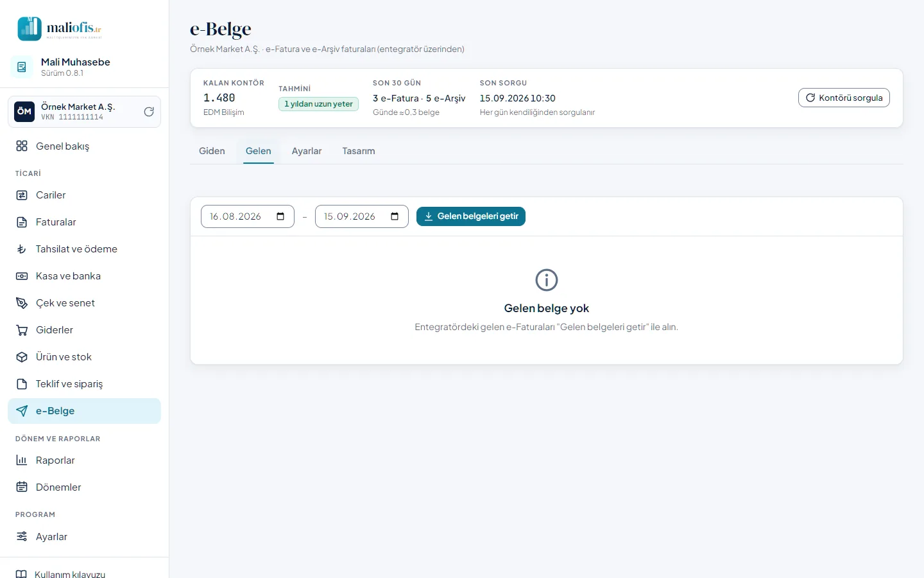924x578 pixels.
Task: Click the maliofis logo icon
Action: click(x=30, y=28)
